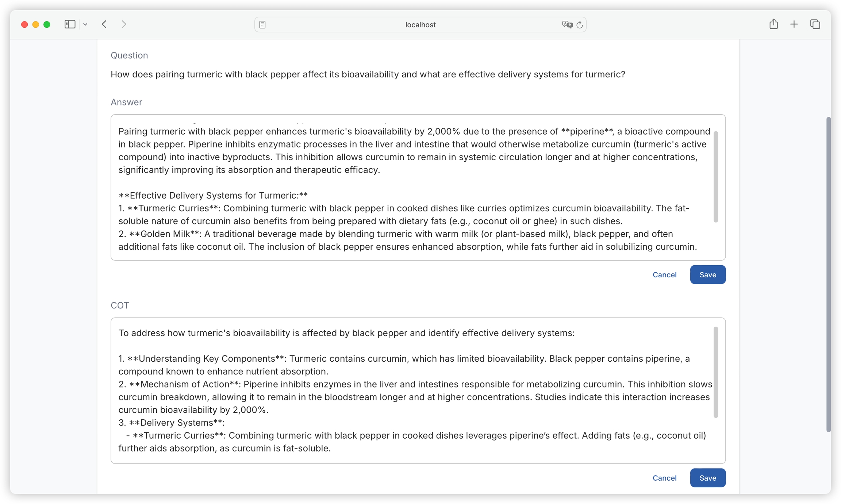Viewport: 841px width, 504px height.
Task: Save the Answer text edits
Action: point(707,274)
